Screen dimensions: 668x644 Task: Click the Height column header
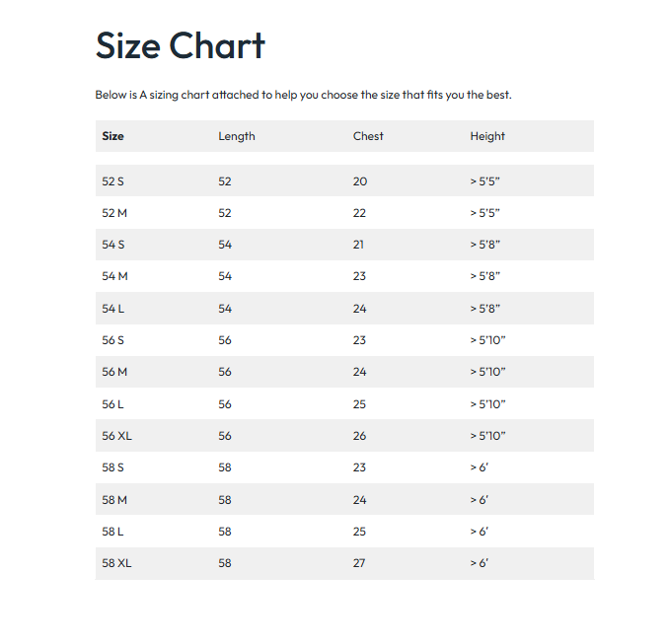click(x=487, y=136)
